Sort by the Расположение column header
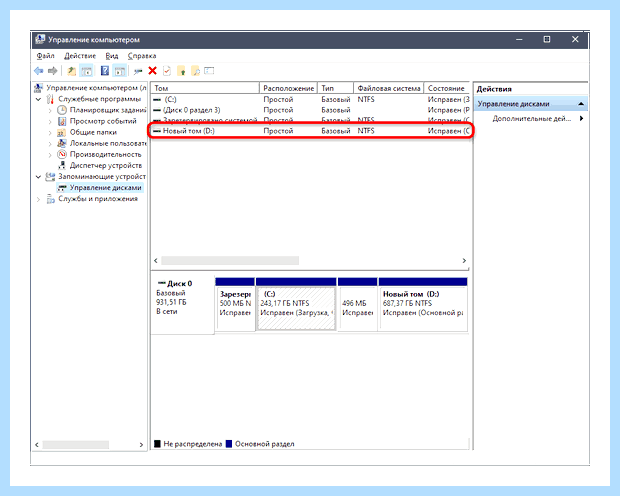The image size is (620, 496). pyautogui.click(x=289, y=88)
